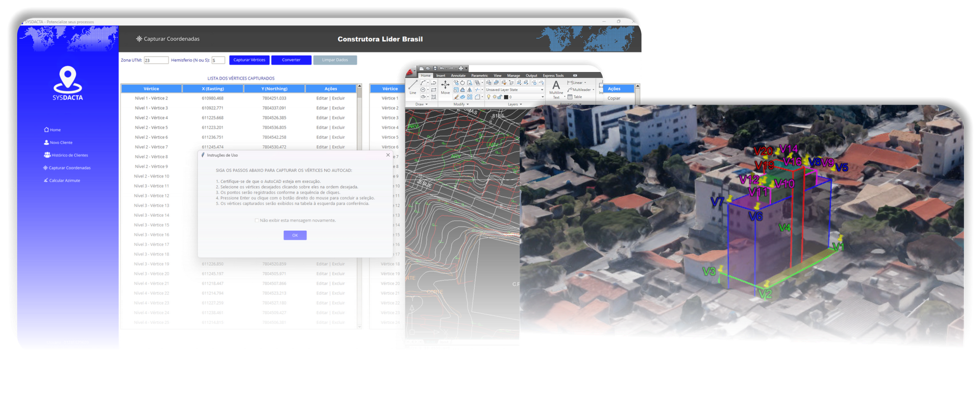Open Capturar Coordenadas in the sidebar
The height and width of the screenshot is (398, 980).
[67, 168]
